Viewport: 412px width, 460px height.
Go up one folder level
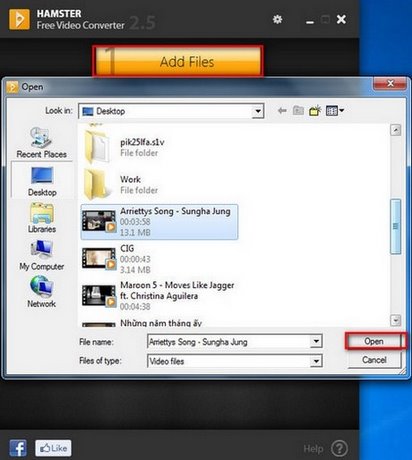click(298, 111)
